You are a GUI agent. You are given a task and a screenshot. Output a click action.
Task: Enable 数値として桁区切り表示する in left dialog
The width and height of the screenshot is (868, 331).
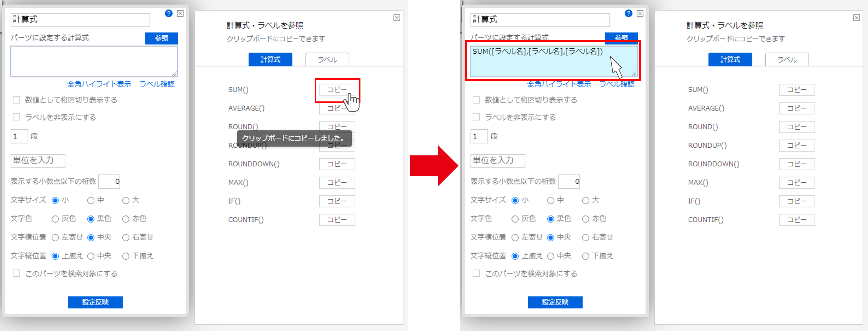tap(16, 100)
